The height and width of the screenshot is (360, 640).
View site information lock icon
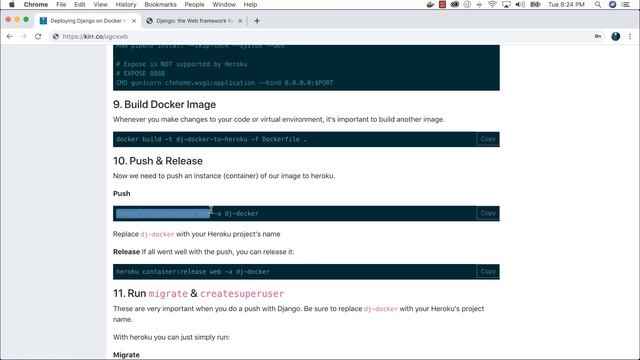click(56, 36)
